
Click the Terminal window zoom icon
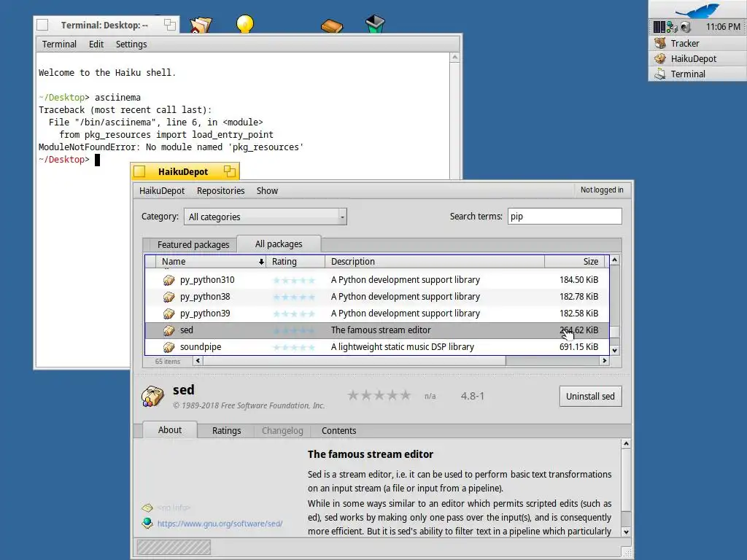click(x=169, y=25)
